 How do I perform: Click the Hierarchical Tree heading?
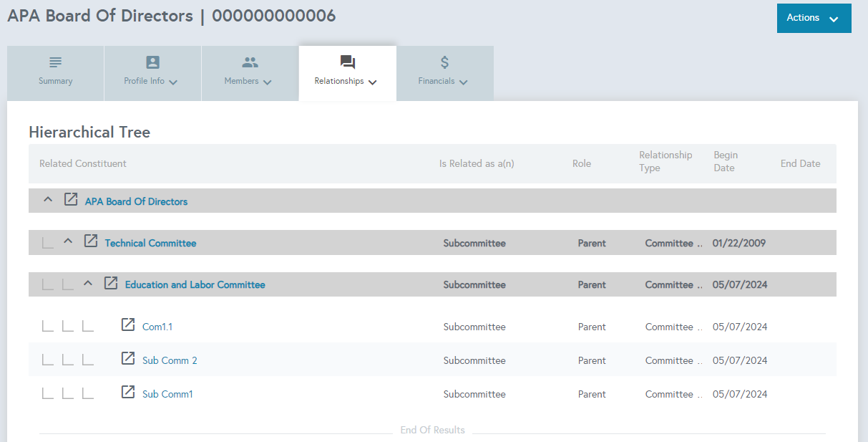pos(89,133)
